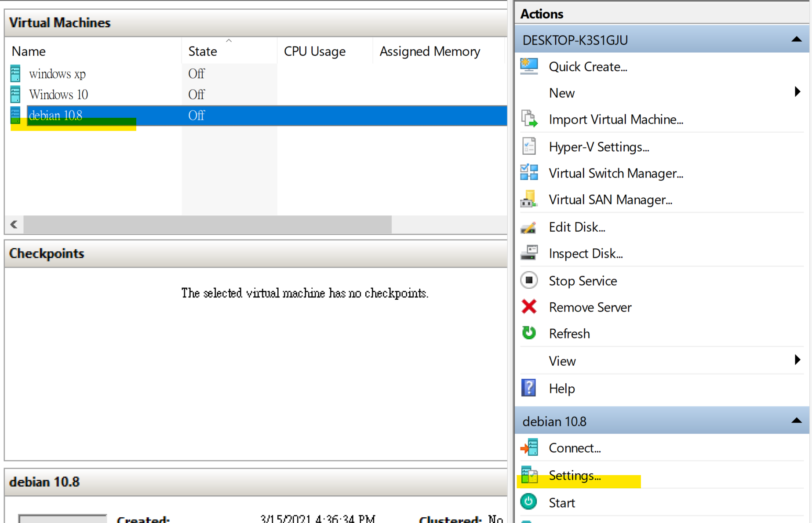Choose Stop Service action
Viewport: 812px width, 523px height.
tap(583, 281)
